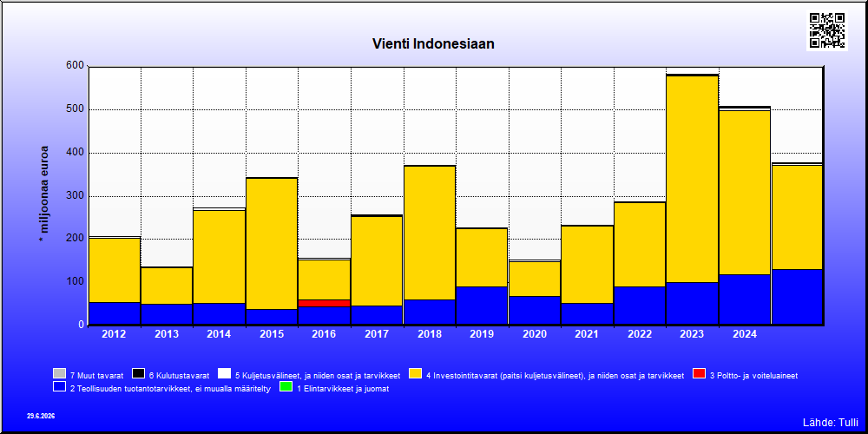Click legend label 3 Poltto- ja voiteluaineet
The image size is (868, 434).
click(x=754, y=375)
